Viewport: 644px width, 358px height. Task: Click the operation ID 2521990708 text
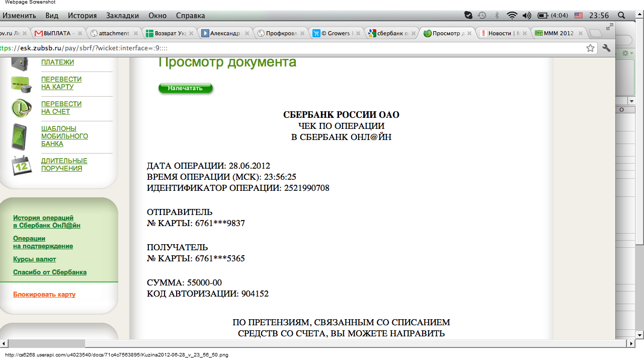coord(307,188)
